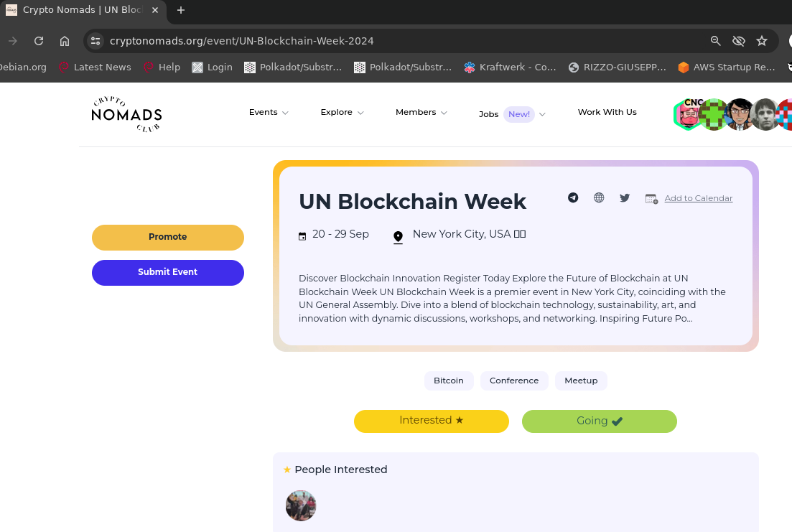This screenshot has width=792, height=532.
Task: Click the interested person's avatar thumbnail
Action: [x=301, y=505]
